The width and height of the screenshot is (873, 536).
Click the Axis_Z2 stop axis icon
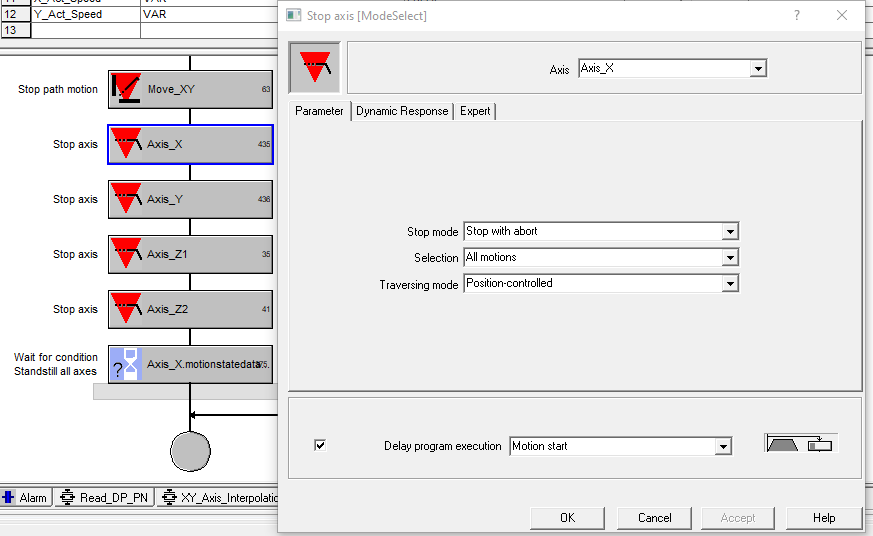pos(126,309)
